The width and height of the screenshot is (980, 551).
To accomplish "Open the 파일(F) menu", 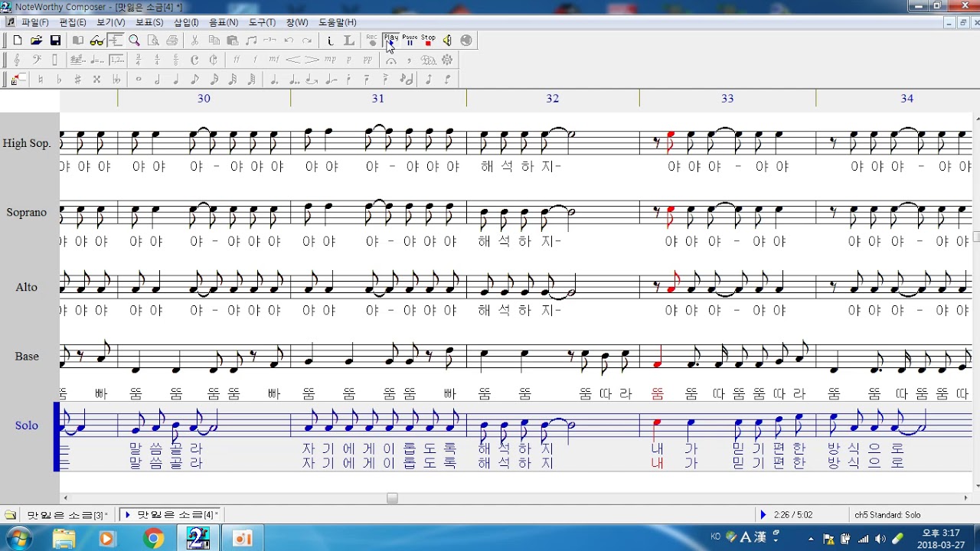I will coord(35,22).
